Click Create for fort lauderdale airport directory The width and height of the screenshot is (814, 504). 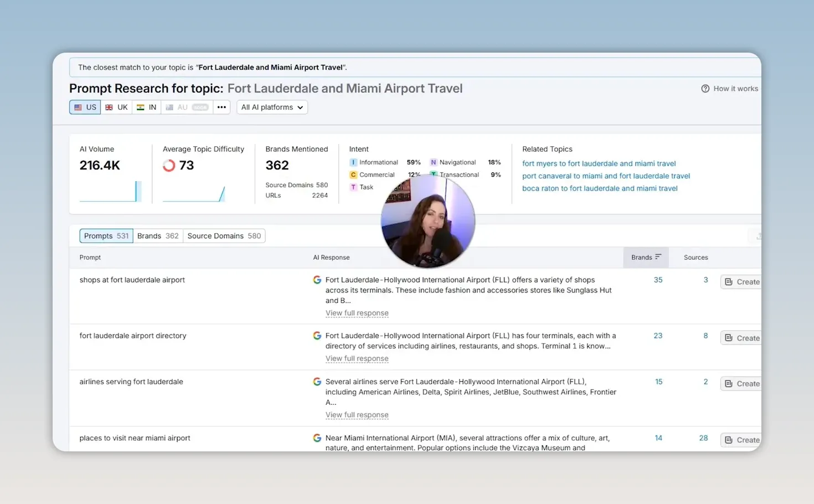click(741, 338)
